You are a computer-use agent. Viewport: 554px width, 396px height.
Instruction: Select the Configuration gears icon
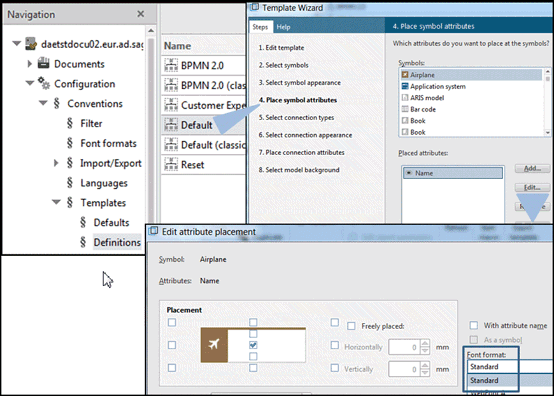[x=44, y=83]
